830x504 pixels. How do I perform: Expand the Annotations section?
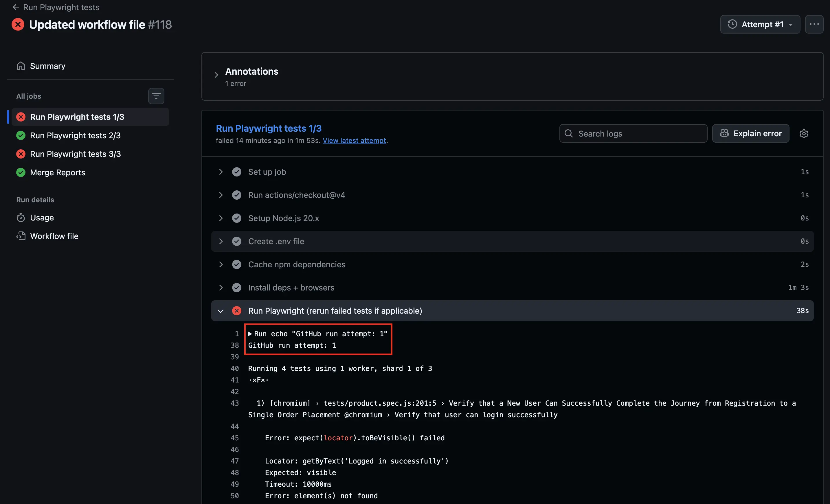coord(216,75)
